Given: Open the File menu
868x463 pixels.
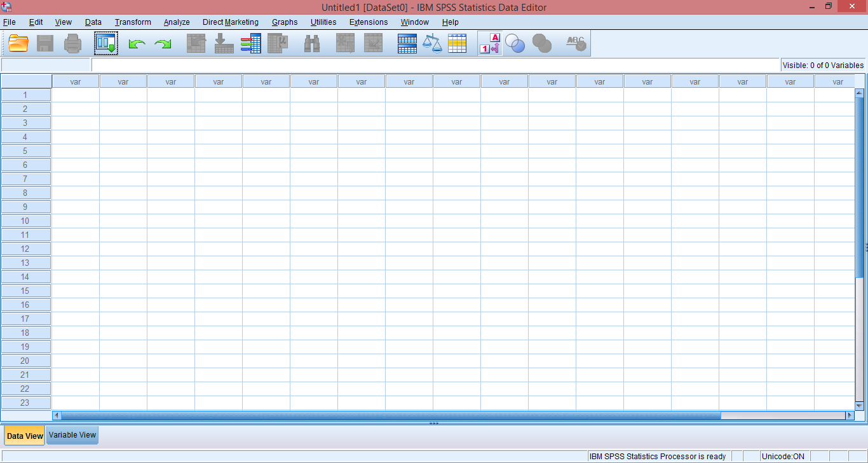Looking at the screenshot, I should click(9, 22).
